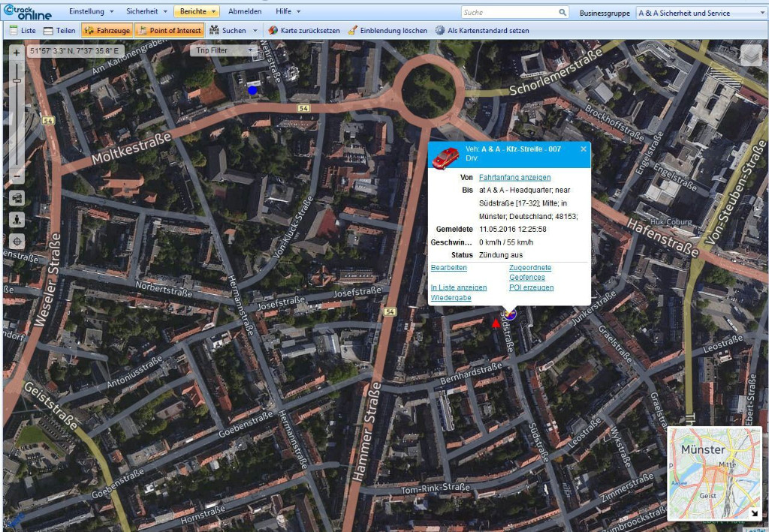The image size is (769, 532).
Task: Zoom out with the minus button
Action: click(17, 176)
